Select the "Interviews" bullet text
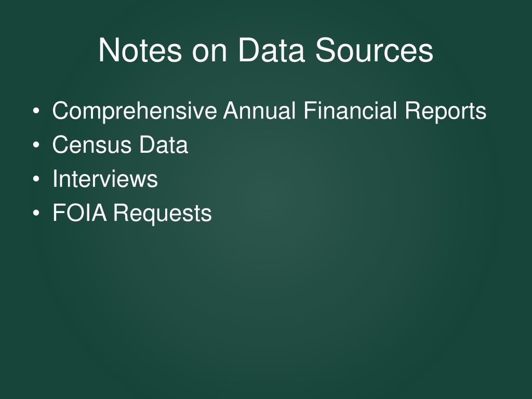 [105, 179]
